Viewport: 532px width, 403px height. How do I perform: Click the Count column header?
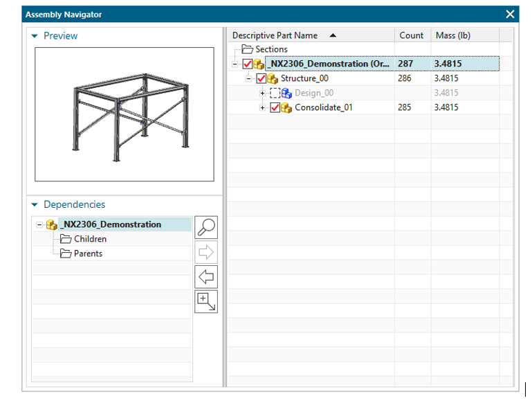tap(411, 35)
